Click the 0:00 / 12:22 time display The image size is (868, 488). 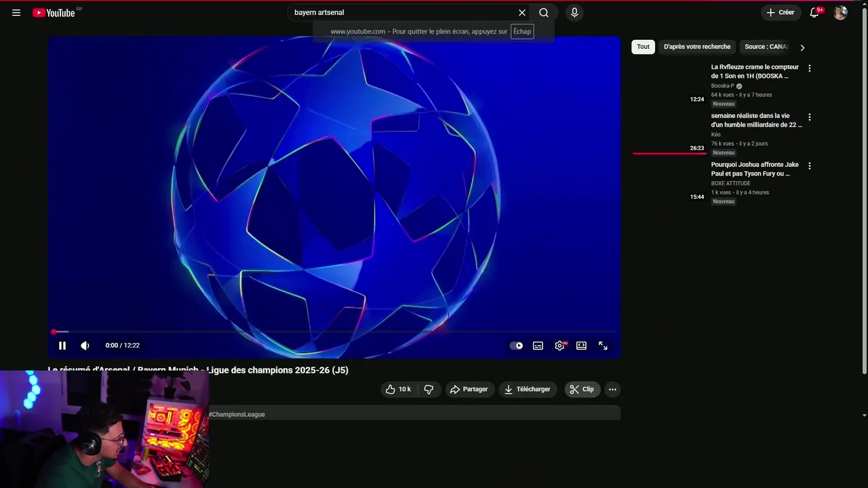[123, 346]
